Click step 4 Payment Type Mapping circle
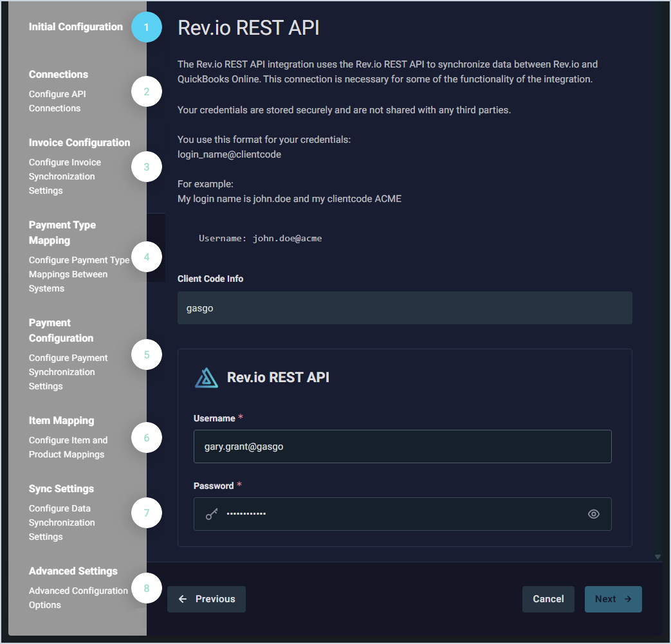Screen dimensions: 671x644 146,257
